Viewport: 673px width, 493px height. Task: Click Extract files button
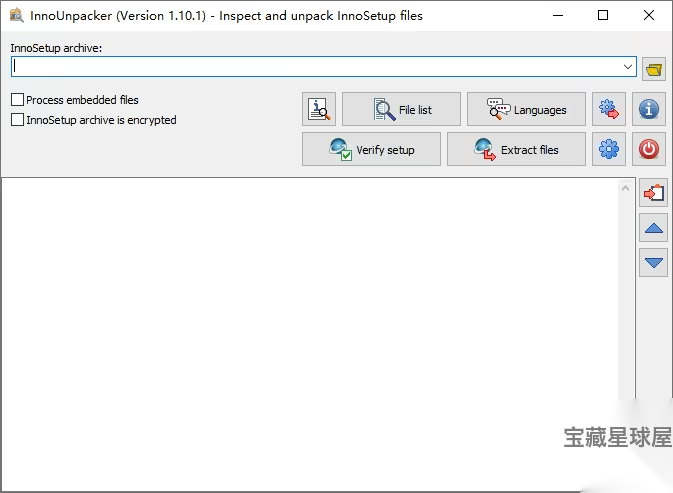516,149
